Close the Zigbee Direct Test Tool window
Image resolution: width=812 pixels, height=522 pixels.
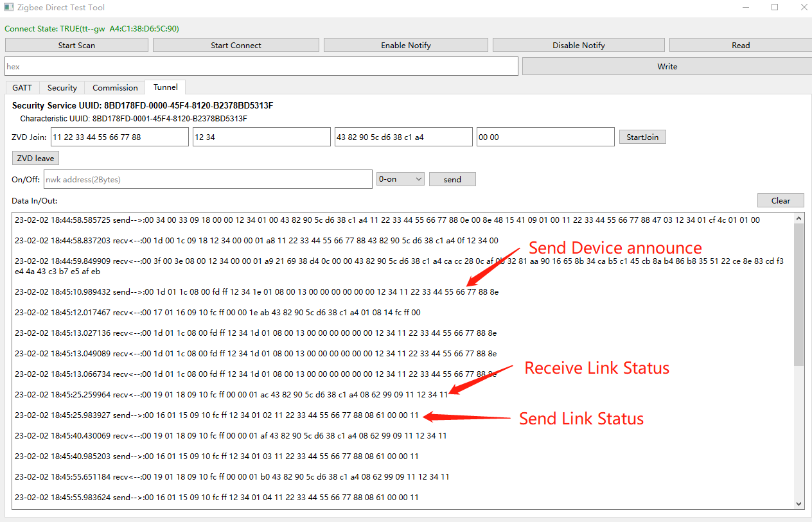803,7
